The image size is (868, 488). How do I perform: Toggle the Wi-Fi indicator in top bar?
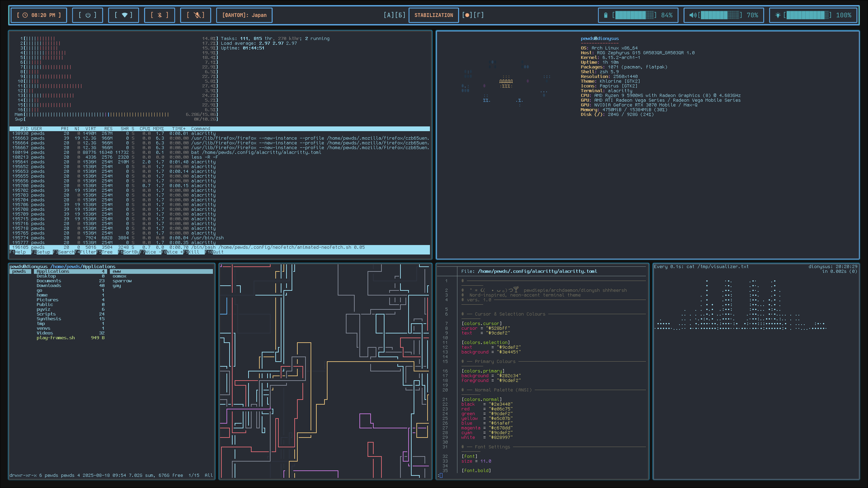[x=123, y=15]
